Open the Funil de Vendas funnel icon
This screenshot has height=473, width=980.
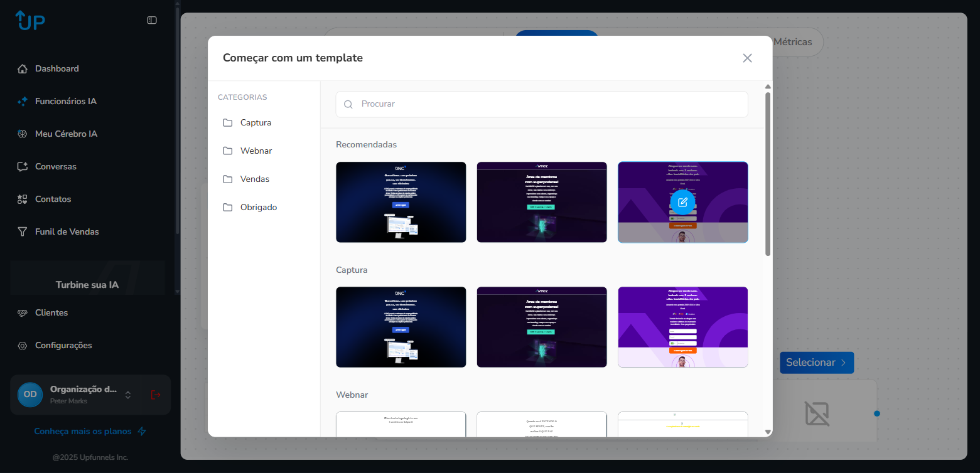(23, 231)
